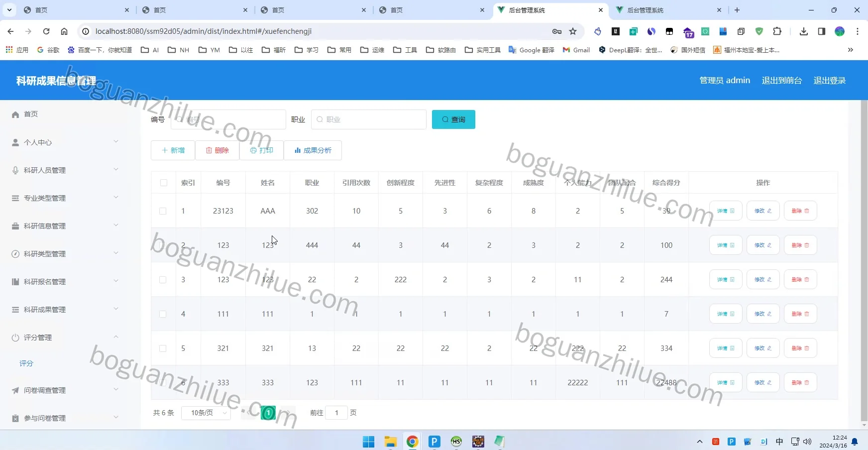868x450 pixels.
Task: Switch to the first 首页 browser tab
Action: pyautogui.click(x=77, y=10)
